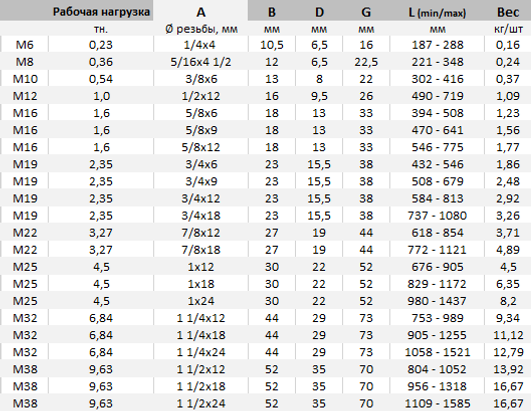Select thread size cell '3/8x6'
This screenshot has height=411, width=531.
tap(201, 79)
